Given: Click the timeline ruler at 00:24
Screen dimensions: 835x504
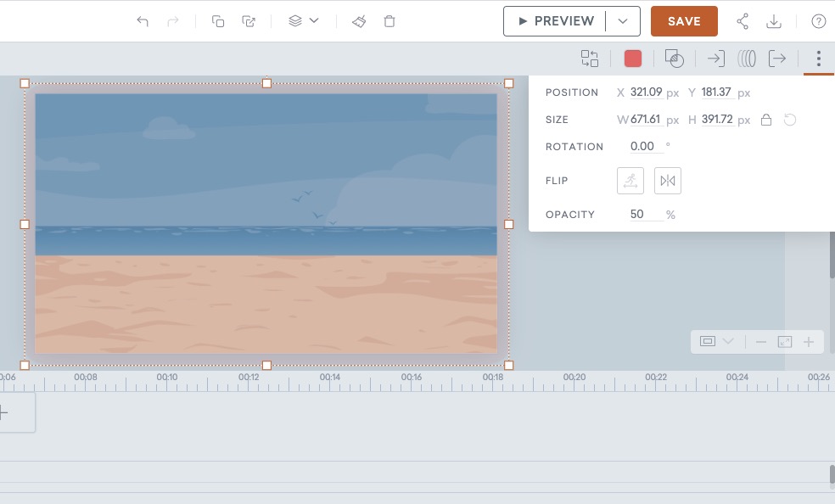Looking at the screenshot, I should click(x=737, y=377).
